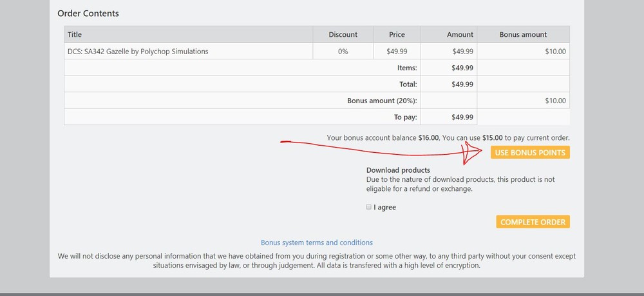Click the Discount column header
Screen dimensions: 644x296
point(343,35)
